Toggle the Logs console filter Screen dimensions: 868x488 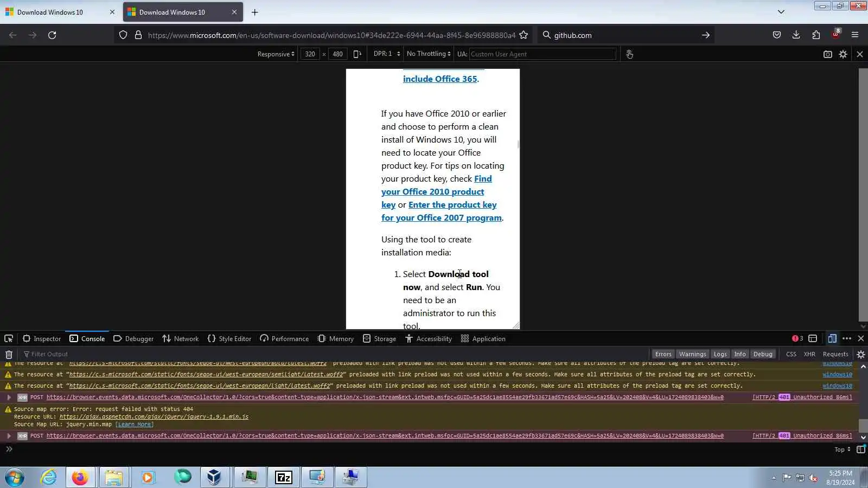tap(720, 354)
